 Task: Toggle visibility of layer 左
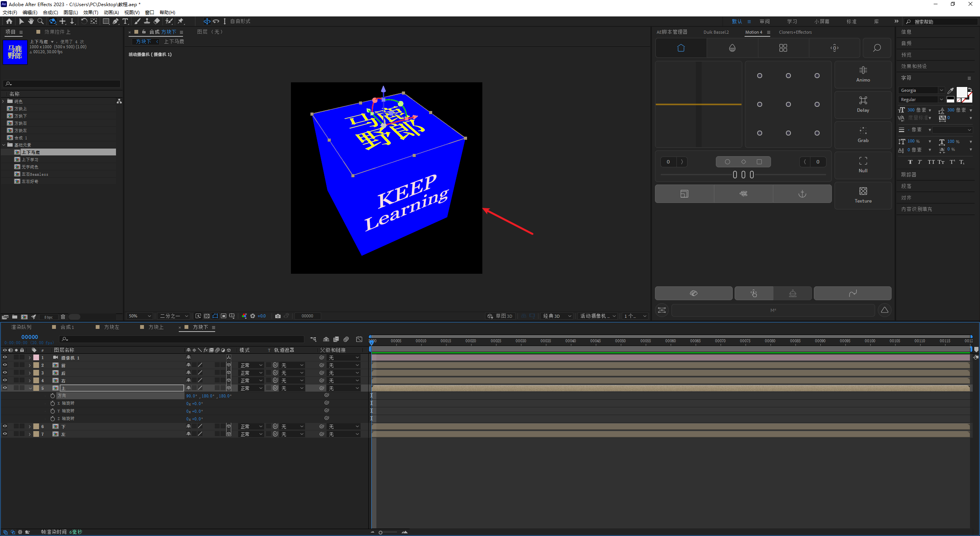(x=5, y=434)
